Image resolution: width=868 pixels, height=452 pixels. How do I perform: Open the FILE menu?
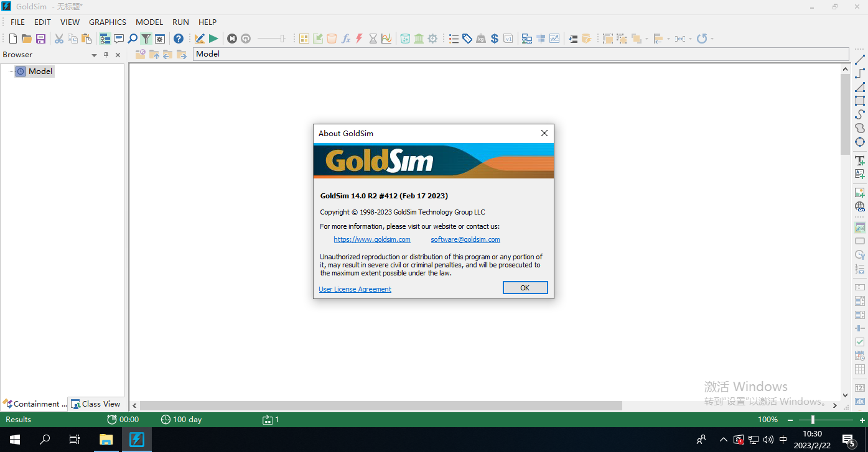point(17,22)
